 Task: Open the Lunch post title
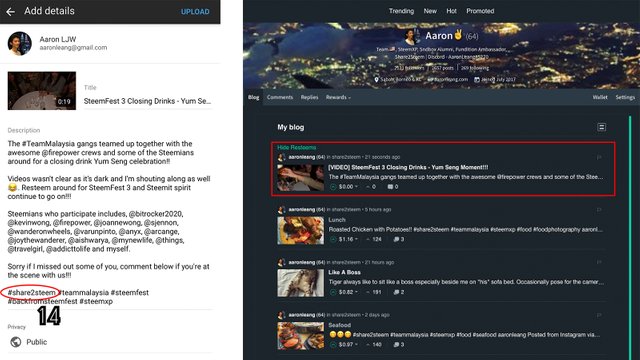coord(337,220)
